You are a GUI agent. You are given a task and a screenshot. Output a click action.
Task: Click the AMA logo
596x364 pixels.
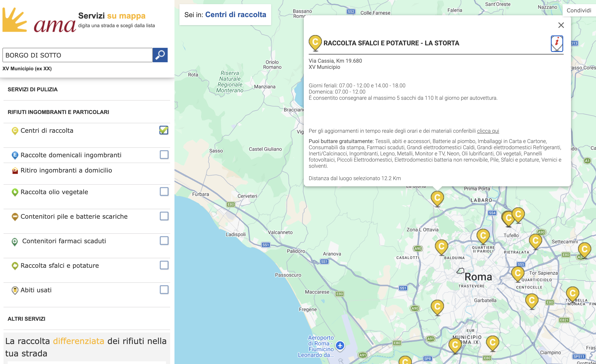(39, 21)
